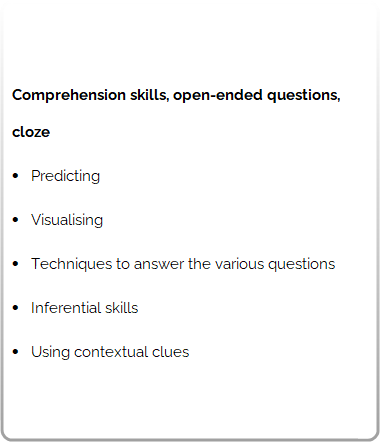Click the Inferential skills list item
380x442 pixels.
coord(84,308)
